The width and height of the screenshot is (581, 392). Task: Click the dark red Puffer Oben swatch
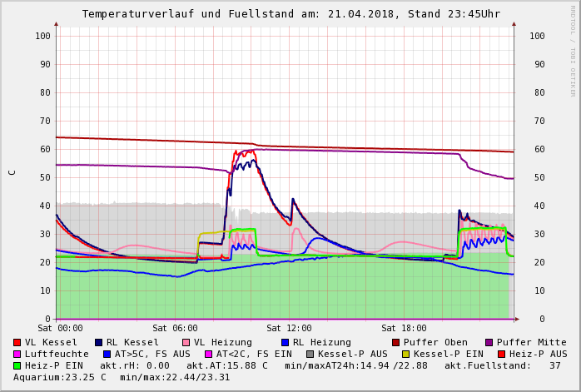point(395,342)
